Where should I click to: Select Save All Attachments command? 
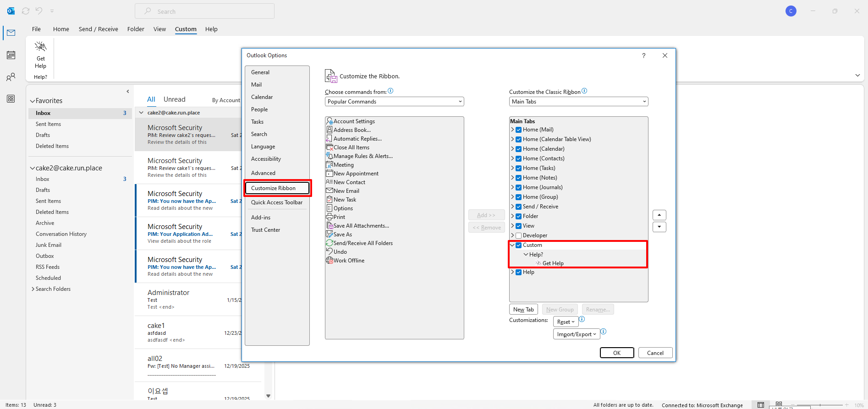pos(357,226)
